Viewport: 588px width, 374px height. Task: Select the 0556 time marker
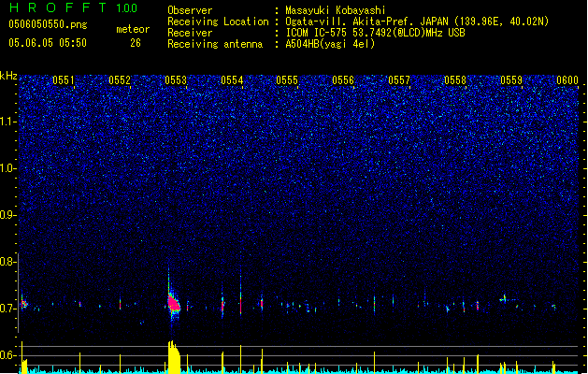pos(343,80)
